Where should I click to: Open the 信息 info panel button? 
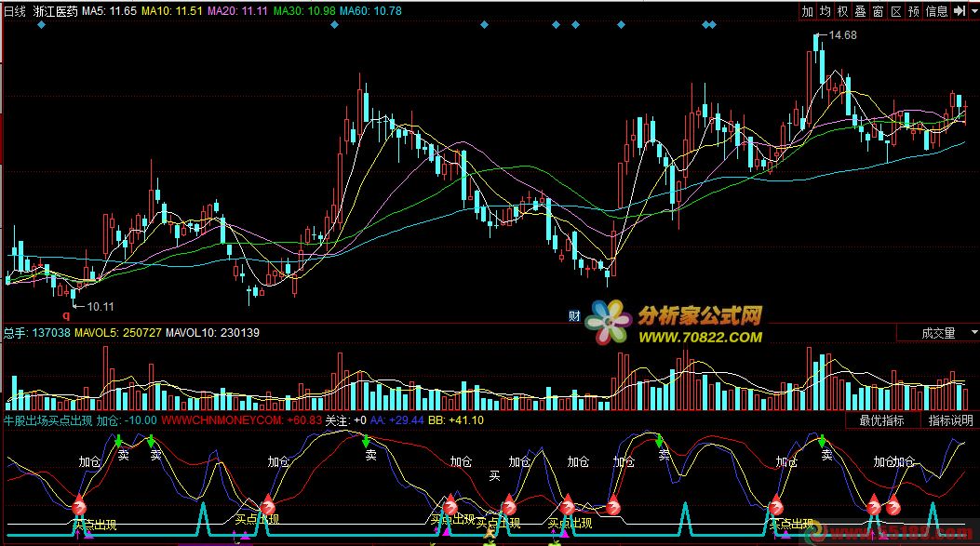tap(936, 11)
